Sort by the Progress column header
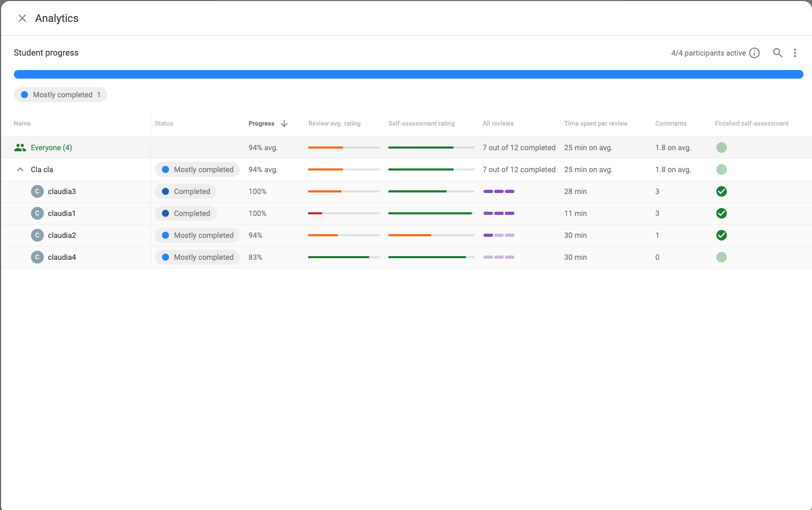This screenshot has height=510, width=812. [x=261, y=123]
